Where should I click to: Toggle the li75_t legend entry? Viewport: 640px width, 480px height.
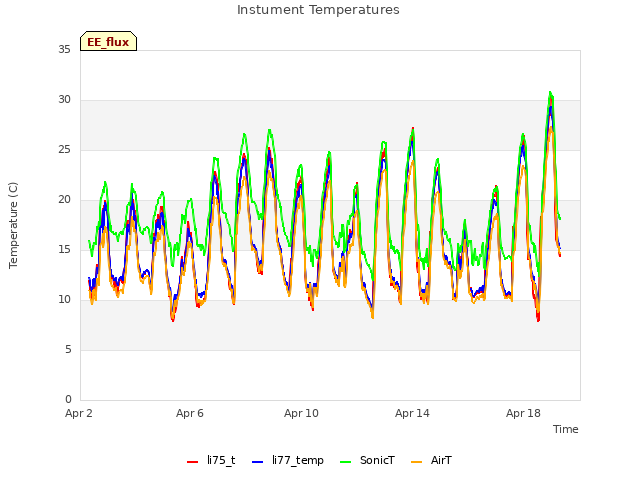211,460
